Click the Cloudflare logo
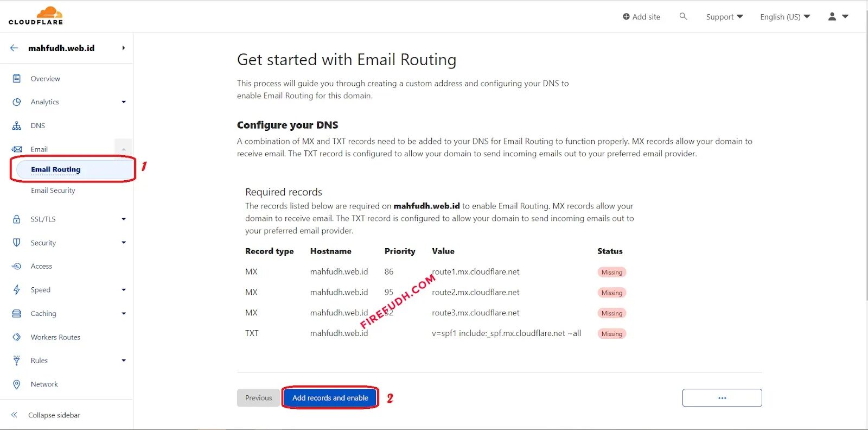868x430 pixels. 36,16
